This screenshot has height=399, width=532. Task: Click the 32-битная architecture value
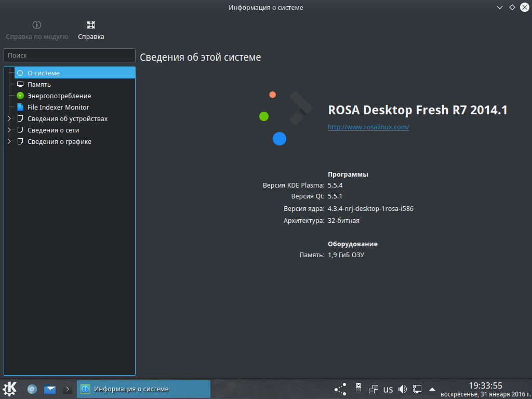(x=344, y=220)
